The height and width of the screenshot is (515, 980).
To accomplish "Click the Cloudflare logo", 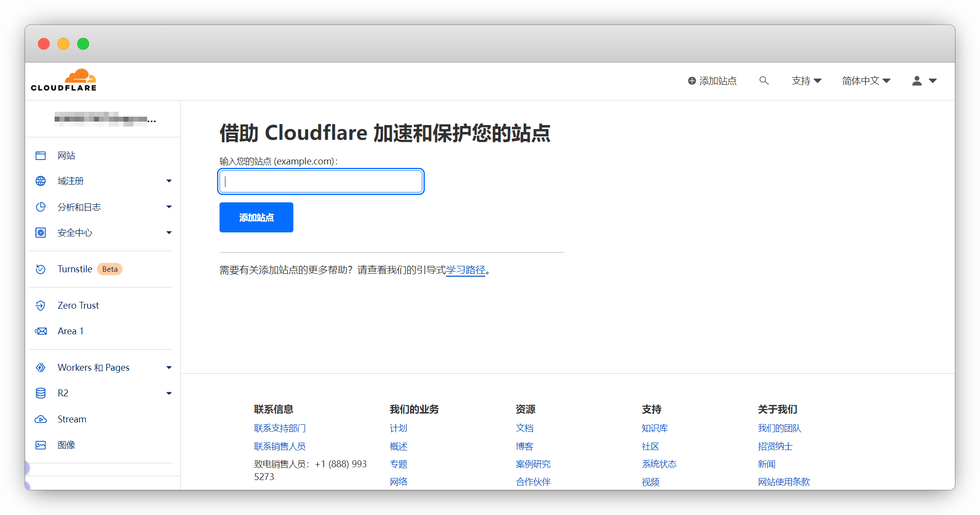I will [63, 80].
